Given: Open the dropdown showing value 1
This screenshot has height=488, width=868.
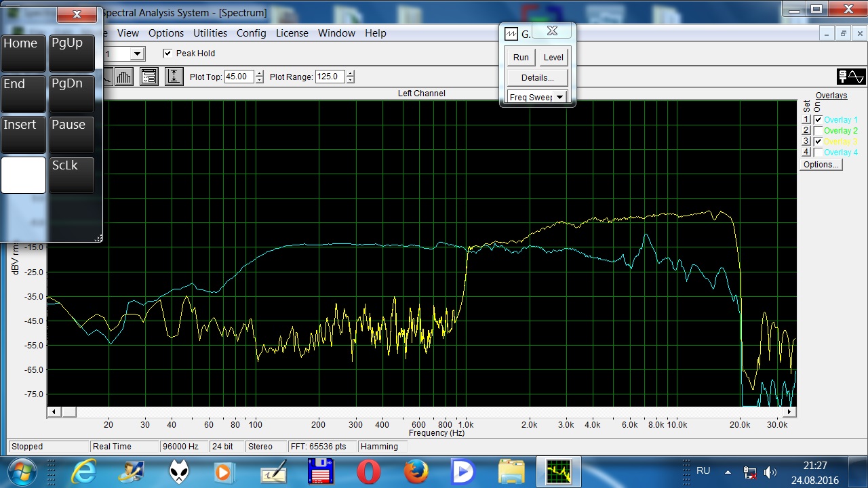Looking at the screenshot, I should [137, 54].
